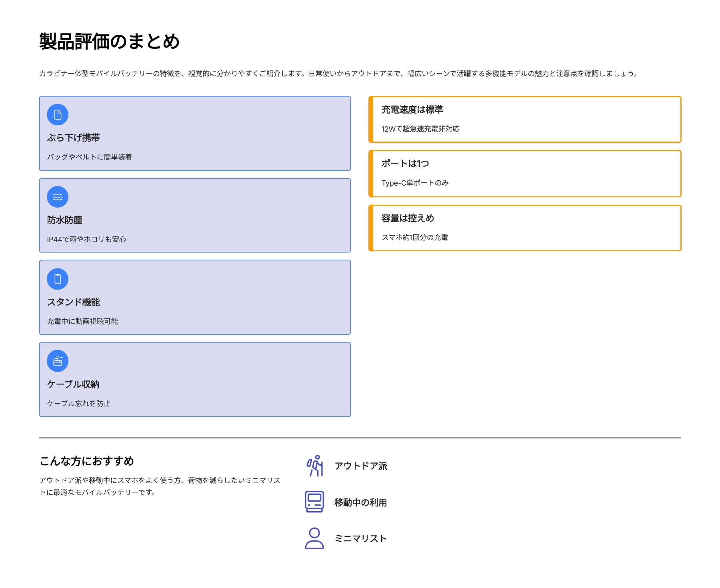The width and height of the screenshot is (720, 588).
Task: Click the 防水防塵 feature title
Action: pos(65,220)
